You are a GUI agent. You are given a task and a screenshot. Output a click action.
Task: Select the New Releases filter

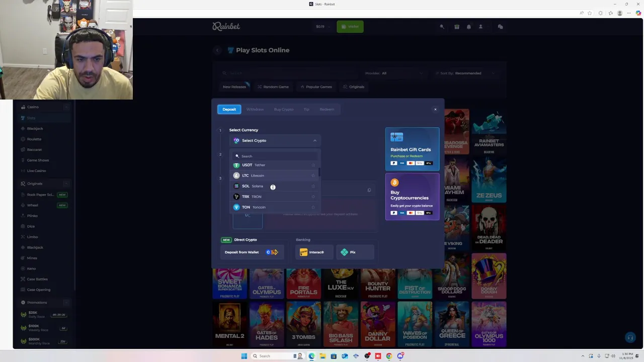[234, 87]
